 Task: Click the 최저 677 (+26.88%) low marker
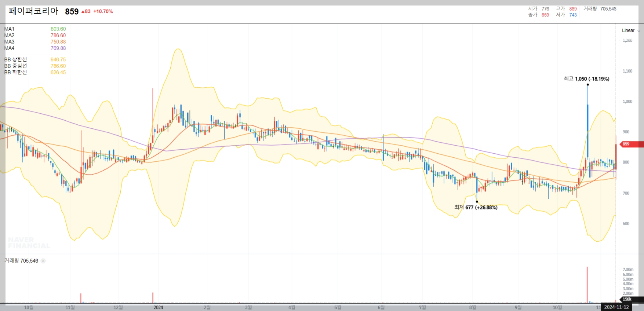click(476, 207)
